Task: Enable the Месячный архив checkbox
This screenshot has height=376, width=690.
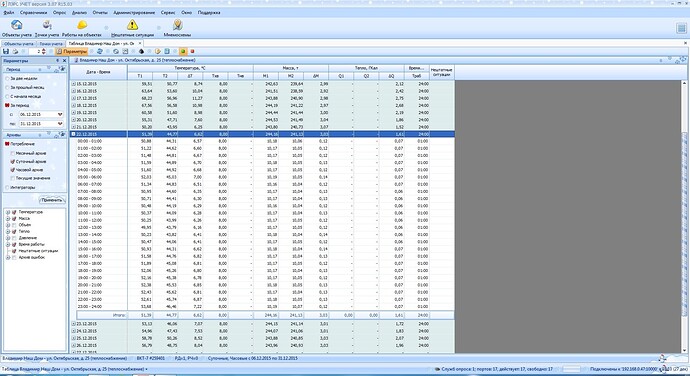Action: [13, 153]
